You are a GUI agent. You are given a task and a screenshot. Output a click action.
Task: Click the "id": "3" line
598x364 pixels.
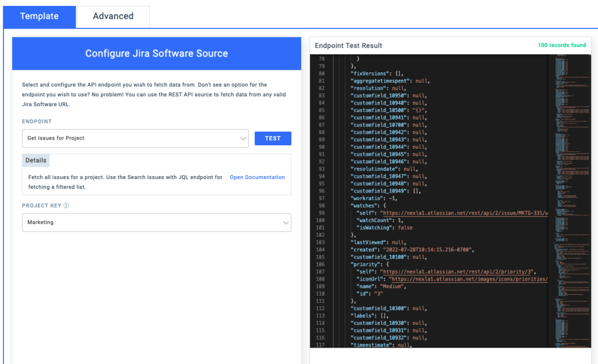point(370,293)
